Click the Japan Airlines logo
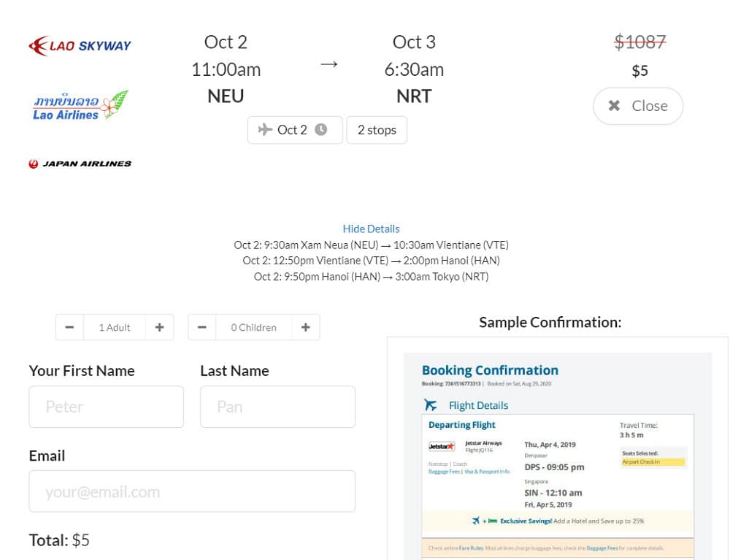Image resolution: width=730 pixels, height=560 pixels. pos(80,164)
